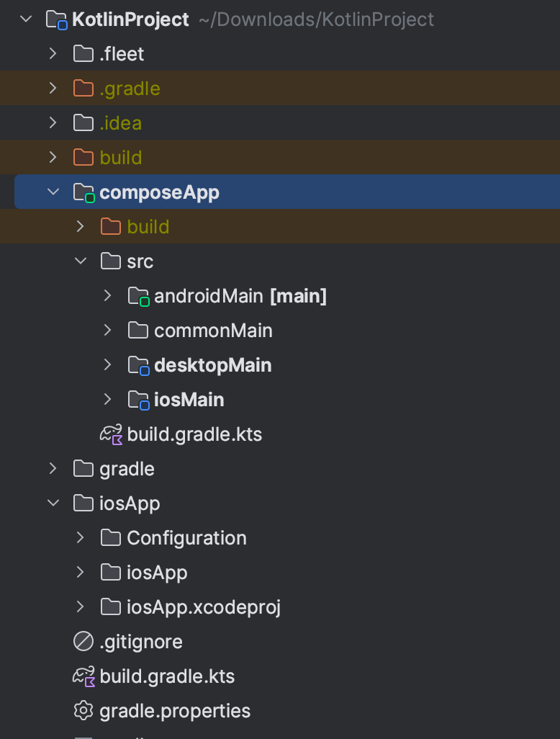The width and height of the screenshot is (560, 739).
Task: Collapse the iosApp top-level folder
Action: [x=53, y=503]
